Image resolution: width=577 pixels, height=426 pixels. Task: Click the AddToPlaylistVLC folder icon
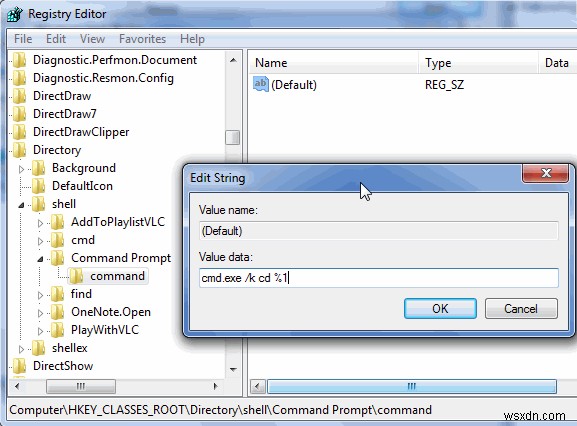click(x=57, y=222)
